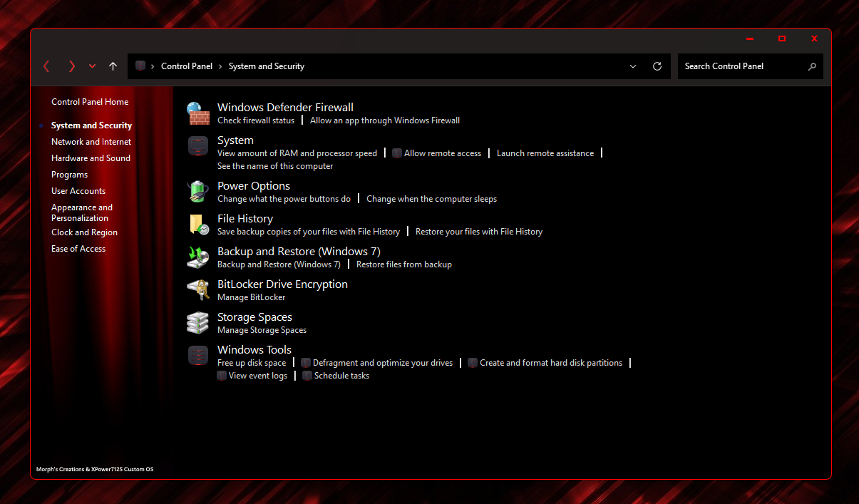This screenshot has width=859, height=504.
Task: Open BitLocker Drive Encryption heading
Action: [282, 284]
